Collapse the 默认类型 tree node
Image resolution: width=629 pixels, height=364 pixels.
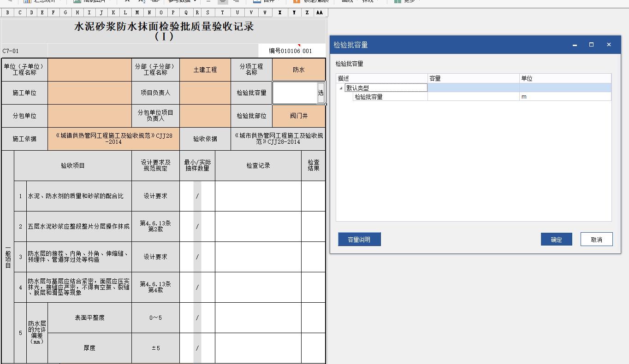[x=341, y=88]
